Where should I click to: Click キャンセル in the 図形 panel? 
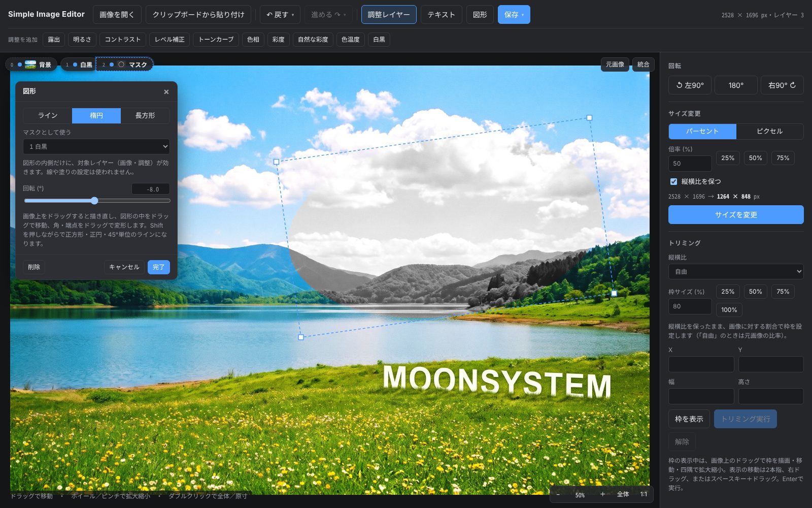[x=124, y=267]
